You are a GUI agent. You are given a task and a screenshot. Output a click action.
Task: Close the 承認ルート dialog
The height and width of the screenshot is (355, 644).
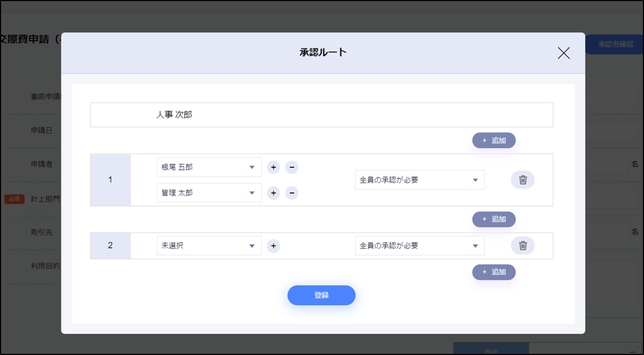click(x=563, y=53)
